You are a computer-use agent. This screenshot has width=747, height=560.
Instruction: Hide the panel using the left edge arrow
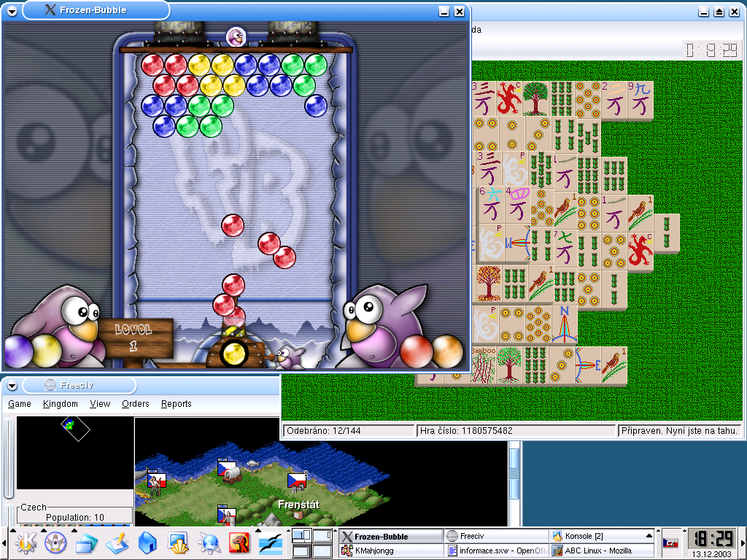click(4, 543)
